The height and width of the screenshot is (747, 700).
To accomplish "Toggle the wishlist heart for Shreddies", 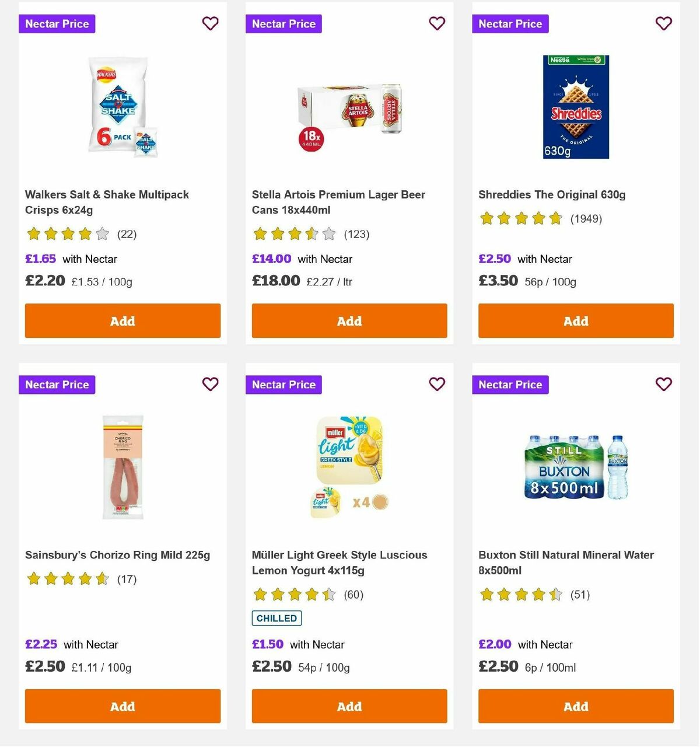I will [x=663, y=23].
